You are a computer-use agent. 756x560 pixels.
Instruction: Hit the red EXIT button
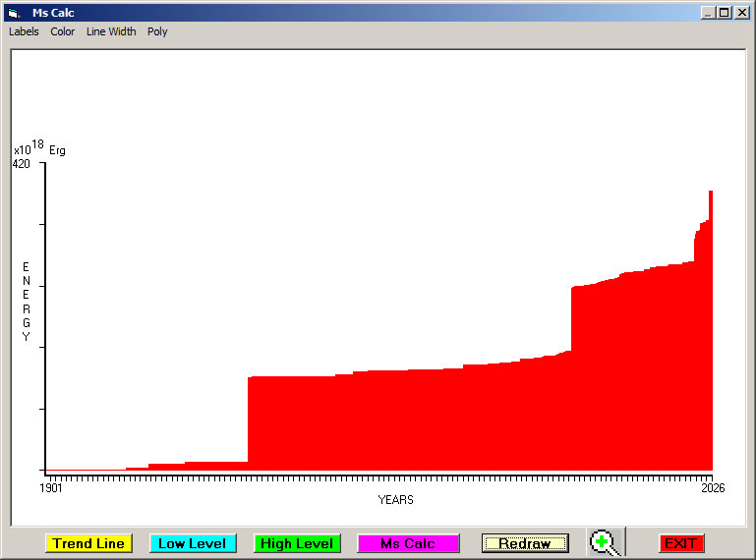tap(680, 543)
